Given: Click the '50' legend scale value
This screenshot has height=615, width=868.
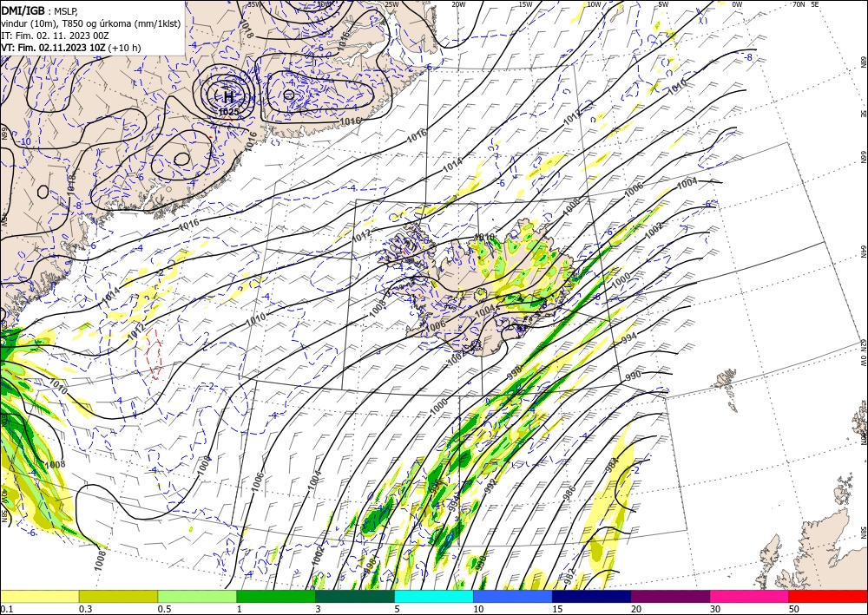Looking at the screenshot, I should coord(794,609).
